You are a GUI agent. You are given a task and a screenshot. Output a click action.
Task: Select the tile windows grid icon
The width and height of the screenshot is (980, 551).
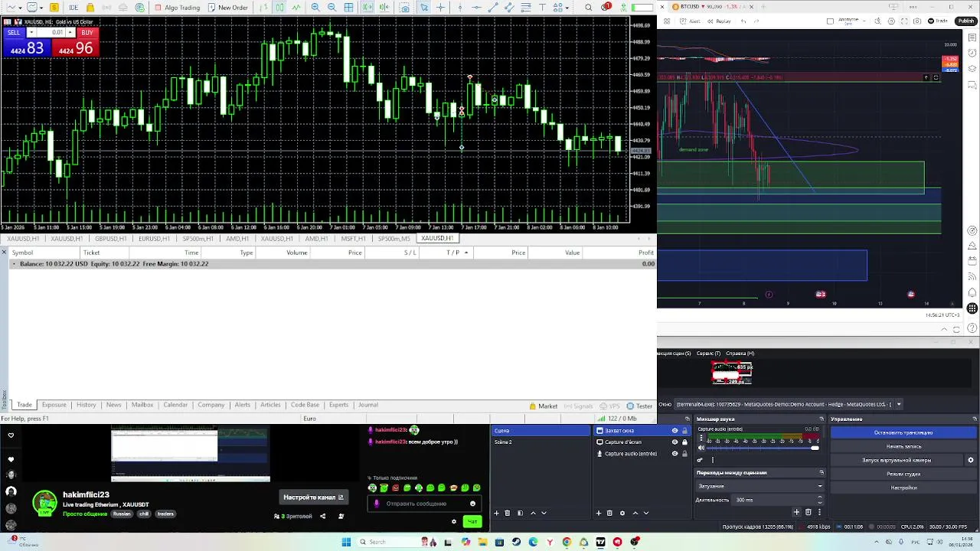tap(348, 8)
